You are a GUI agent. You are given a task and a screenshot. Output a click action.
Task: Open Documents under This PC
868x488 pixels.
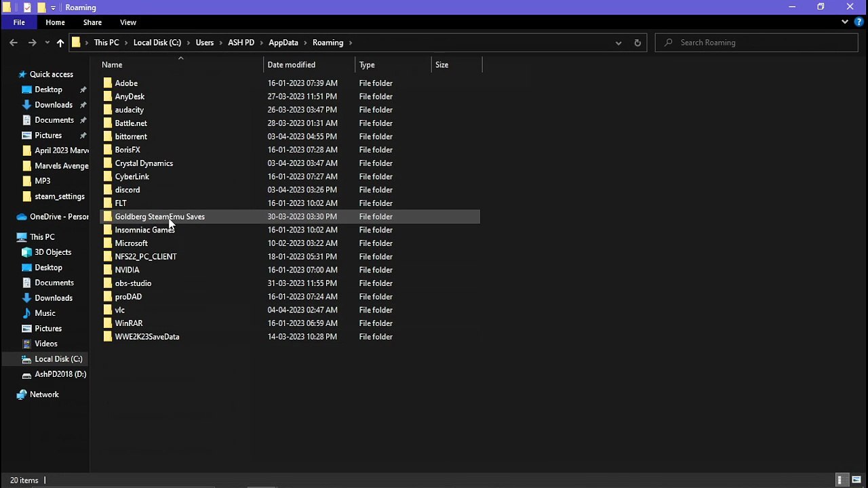[x=54, y=283]
